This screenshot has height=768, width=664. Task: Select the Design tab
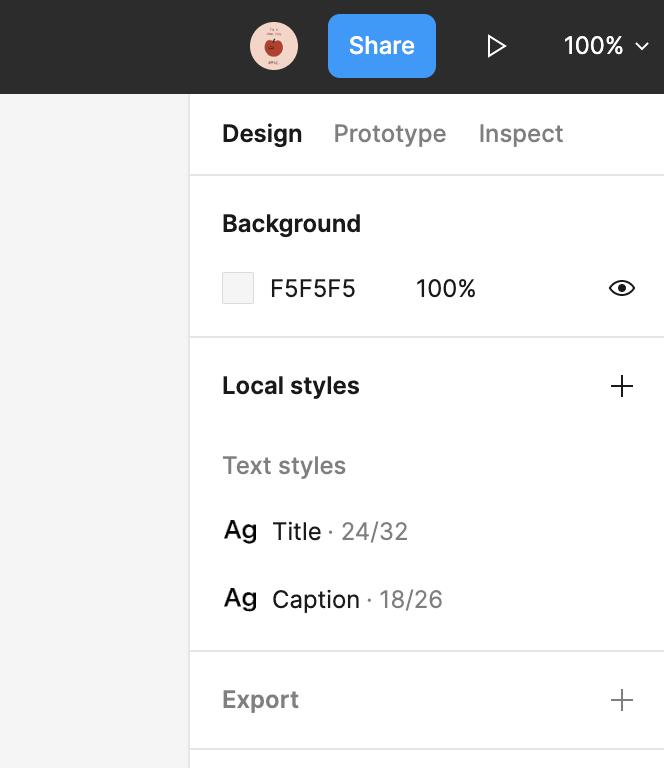[x=262, y=134]
